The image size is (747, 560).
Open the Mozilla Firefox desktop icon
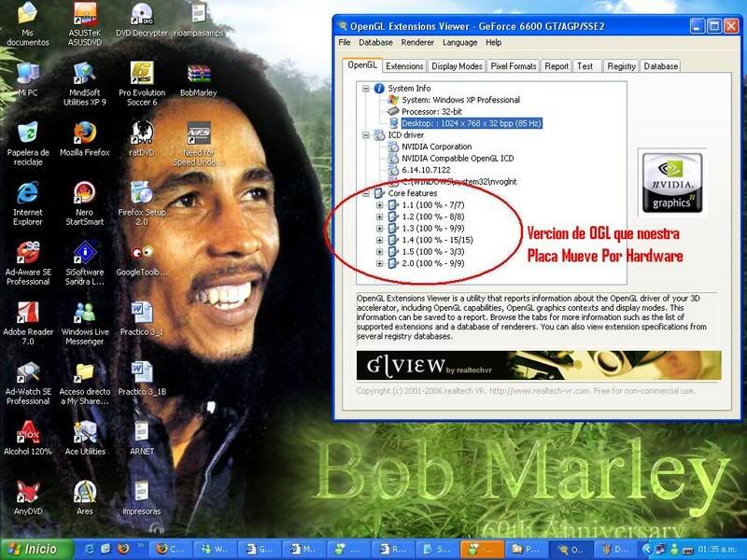84,133
